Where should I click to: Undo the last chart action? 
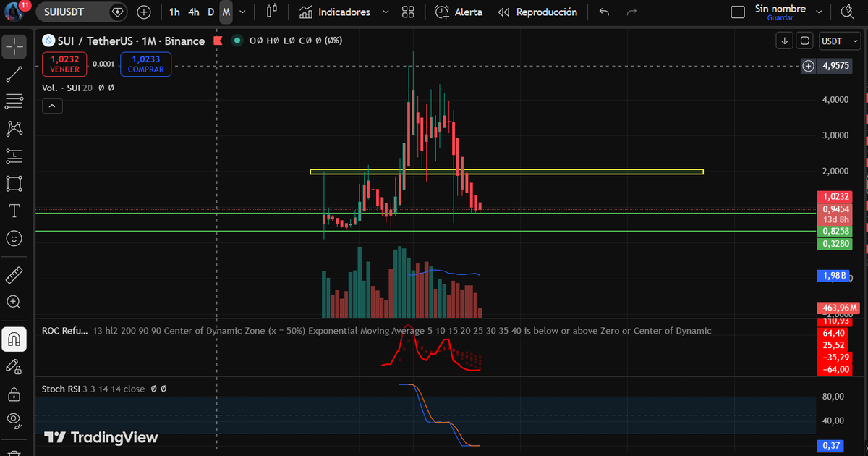(605, 12)
